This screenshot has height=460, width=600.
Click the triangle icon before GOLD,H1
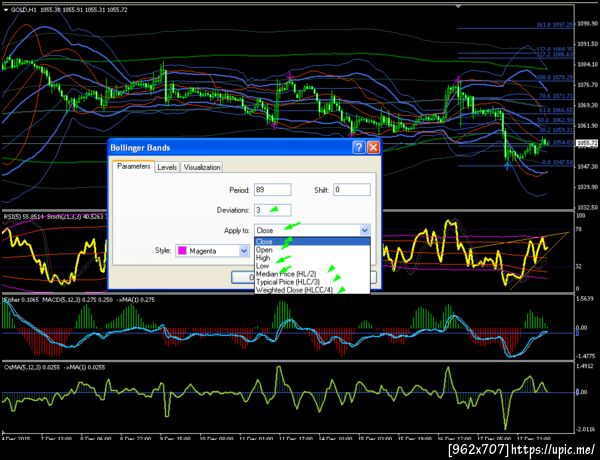click(x=5, y=10)
